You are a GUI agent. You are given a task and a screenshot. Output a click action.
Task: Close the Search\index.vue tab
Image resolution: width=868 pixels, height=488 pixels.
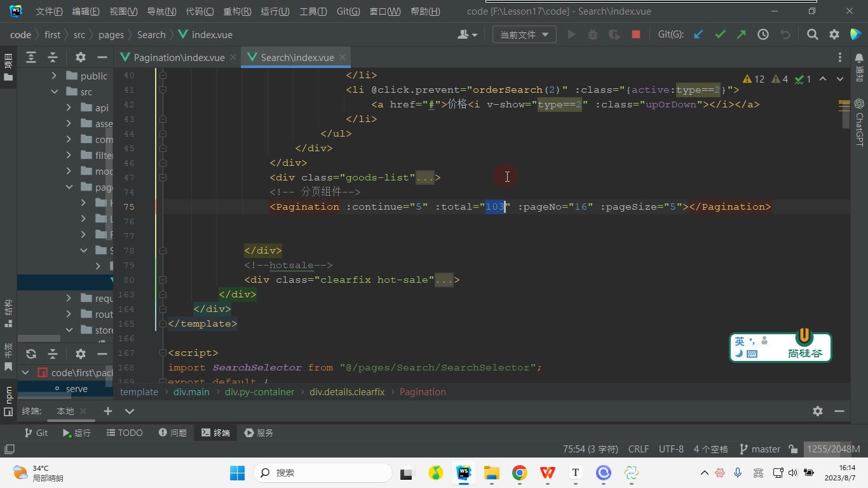343,57
